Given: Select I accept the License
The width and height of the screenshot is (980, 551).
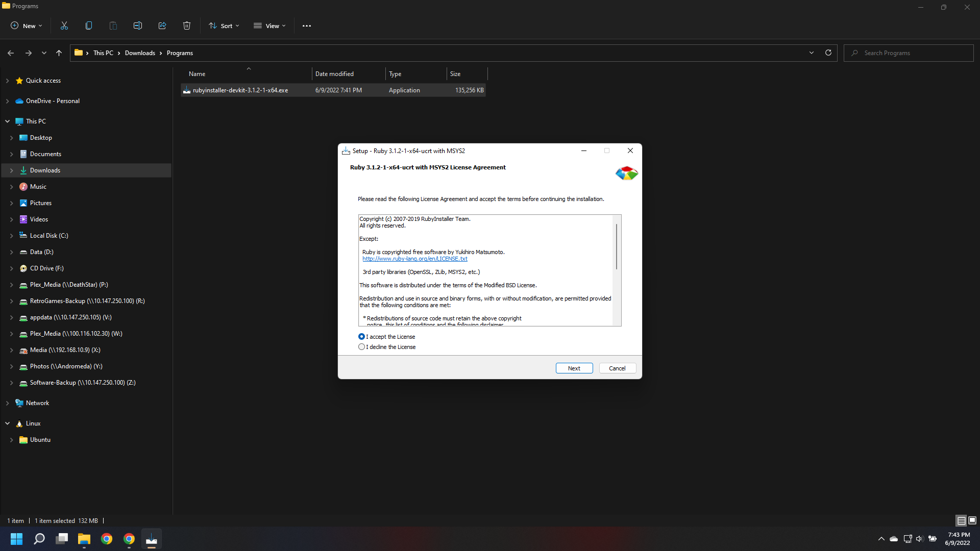Looking at the screenshot, I should click(387, 337).
